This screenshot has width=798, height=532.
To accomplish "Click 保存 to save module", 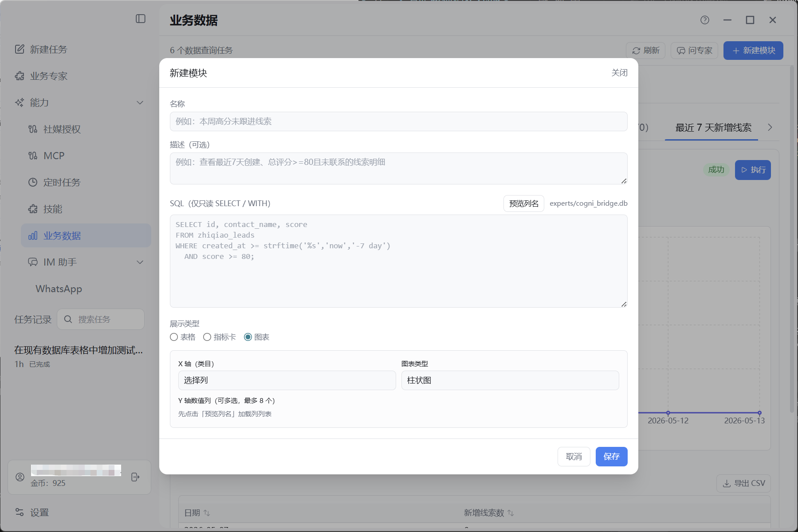I will click(611, 457).
